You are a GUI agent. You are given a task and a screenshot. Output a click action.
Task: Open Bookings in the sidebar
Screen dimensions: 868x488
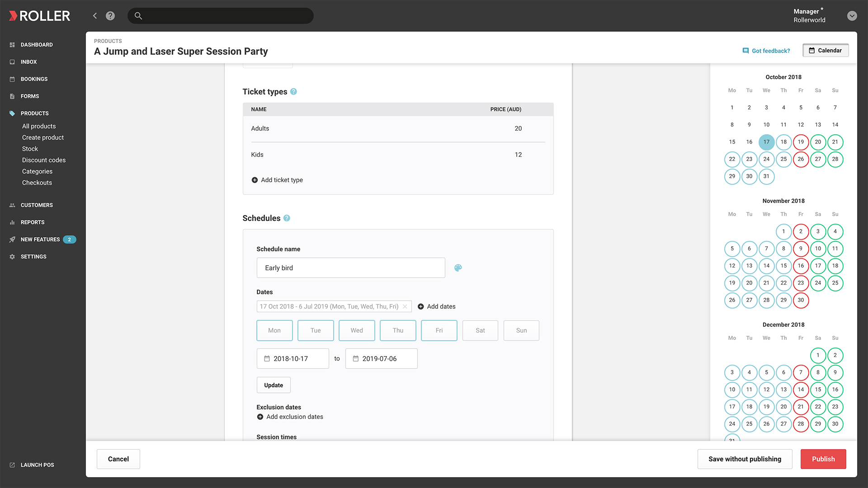click(x=34, y=79)
